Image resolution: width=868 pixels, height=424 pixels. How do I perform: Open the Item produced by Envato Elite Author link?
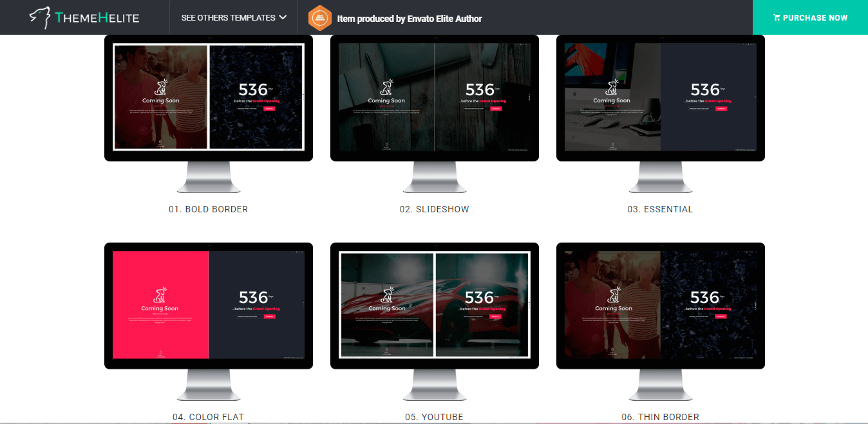[x=409, y=19]
